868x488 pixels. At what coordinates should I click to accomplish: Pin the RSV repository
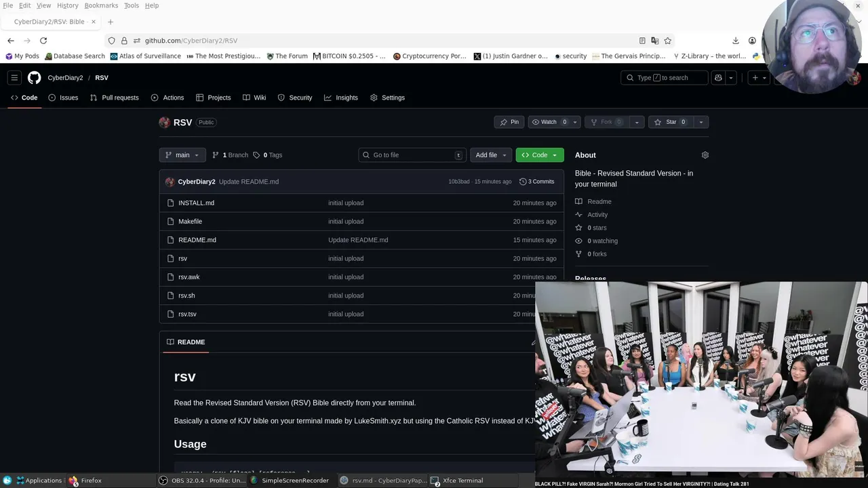click(509, 122)
